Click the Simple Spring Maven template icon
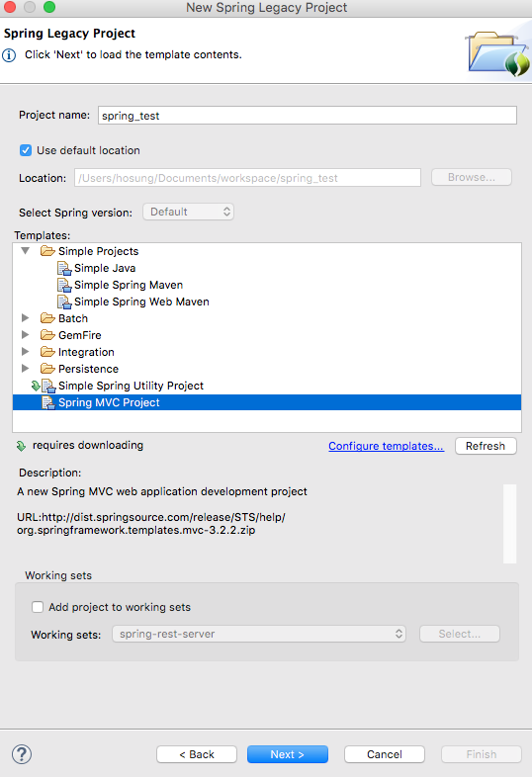Screen dimensions: 532x777 pyautogui.click(x=64, y=286)
